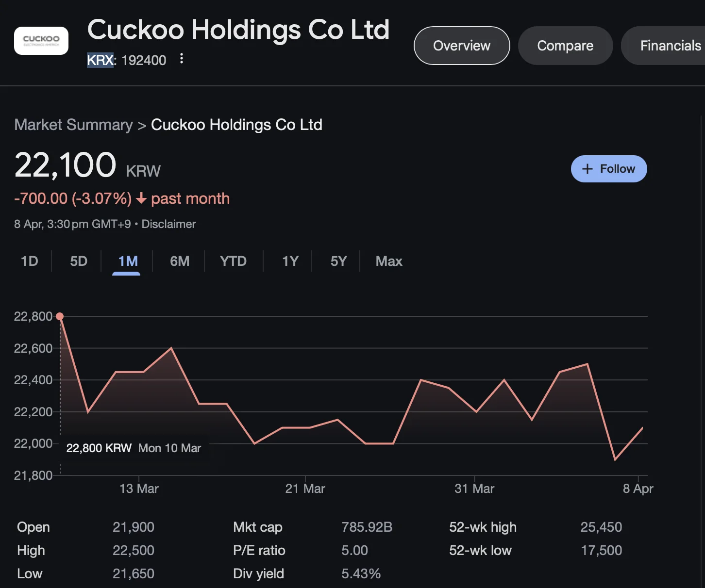Click the Market Summary breadcrumb link
The image size is (705, 588).
(x=73, y=125)
